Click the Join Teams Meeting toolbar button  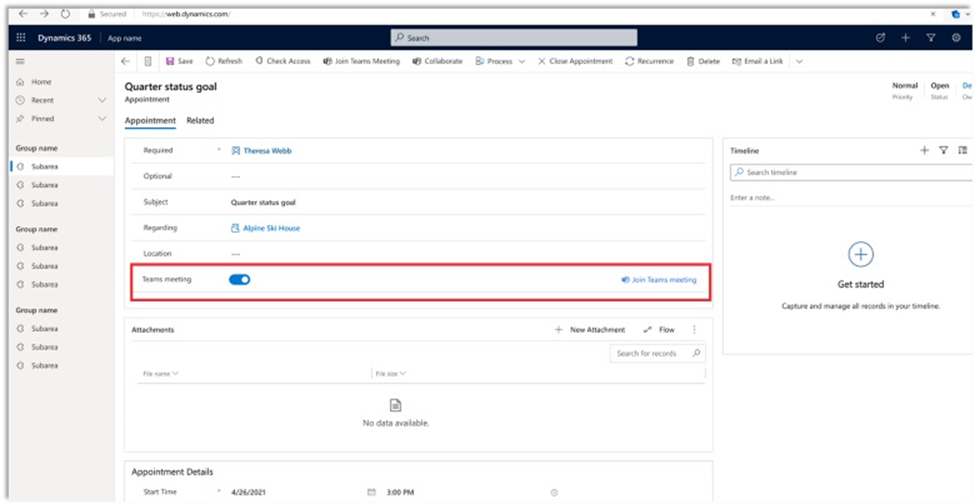click(x=361, y=61)
